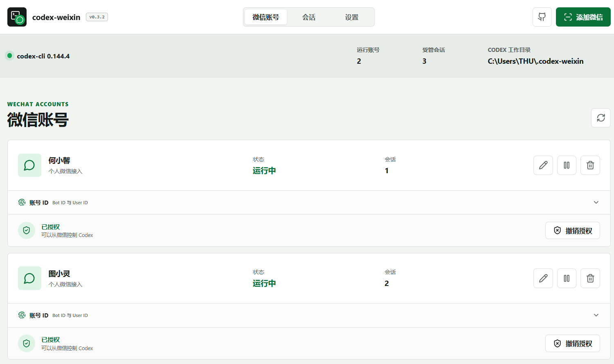The height and width of the screenshot is (364, 614).
Task: Click the shield icon under 图小灵 authorization
Action: [27, 344]
